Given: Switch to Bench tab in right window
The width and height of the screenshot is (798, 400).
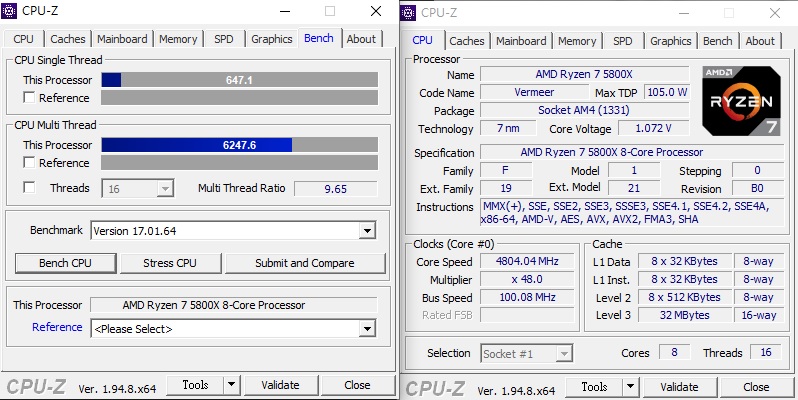Looking at the screenshot, I should (x=718, y=41).
